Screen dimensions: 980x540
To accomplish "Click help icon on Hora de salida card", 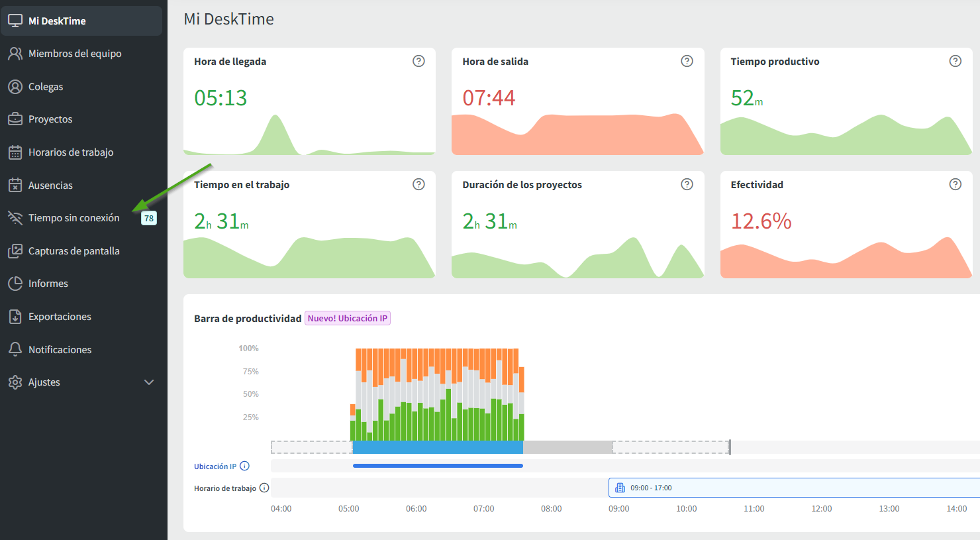I will (687, 61).
